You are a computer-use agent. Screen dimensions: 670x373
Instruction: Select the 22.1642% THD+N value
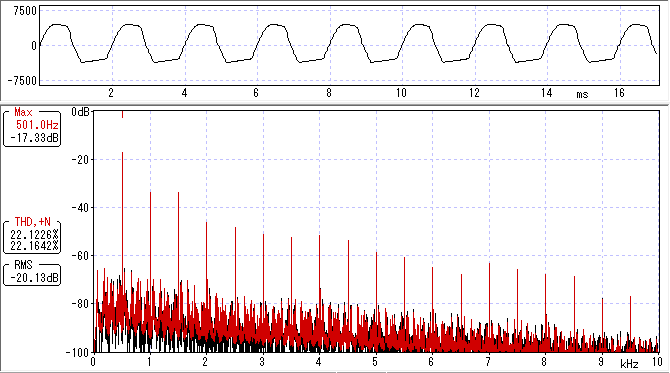(35, 246)
